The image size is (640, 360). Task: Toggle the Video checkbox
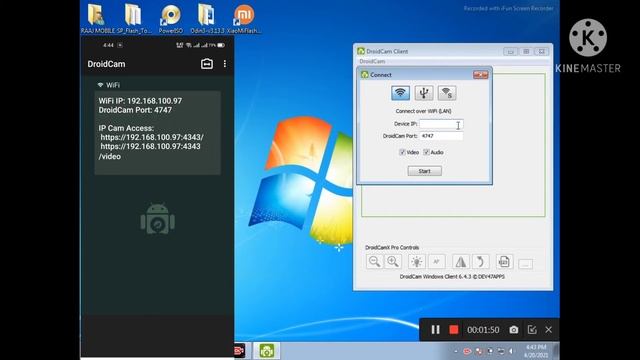tap(402, 152)
